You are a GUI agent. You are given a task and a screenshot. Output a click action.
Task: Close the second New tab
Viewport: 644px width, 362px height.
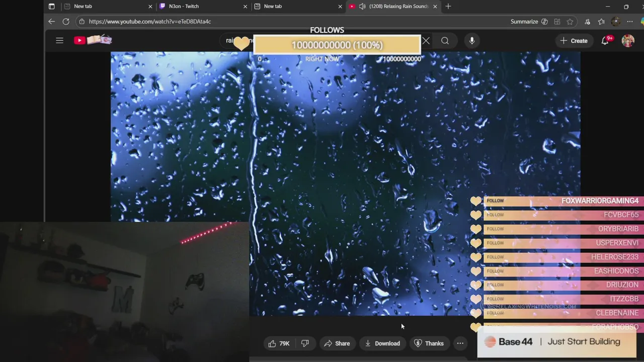[x=340, y=7]
